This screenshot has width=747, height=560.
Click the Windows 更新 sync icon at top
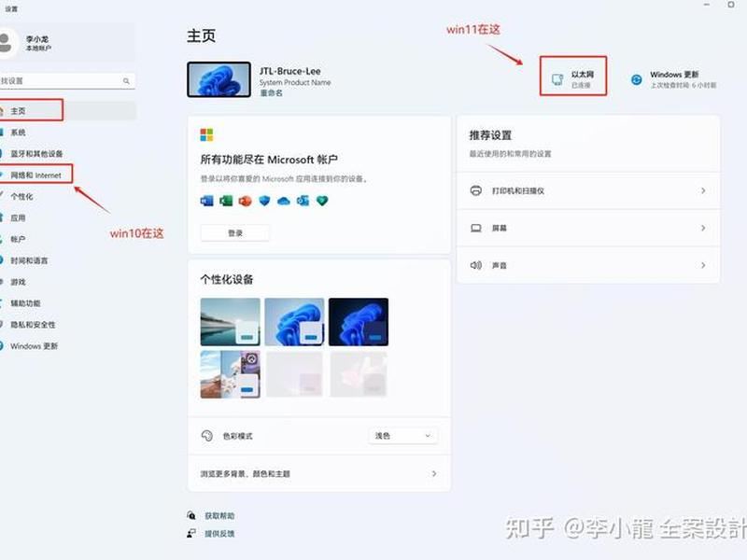pyautogui.click(x=637, y=79)
